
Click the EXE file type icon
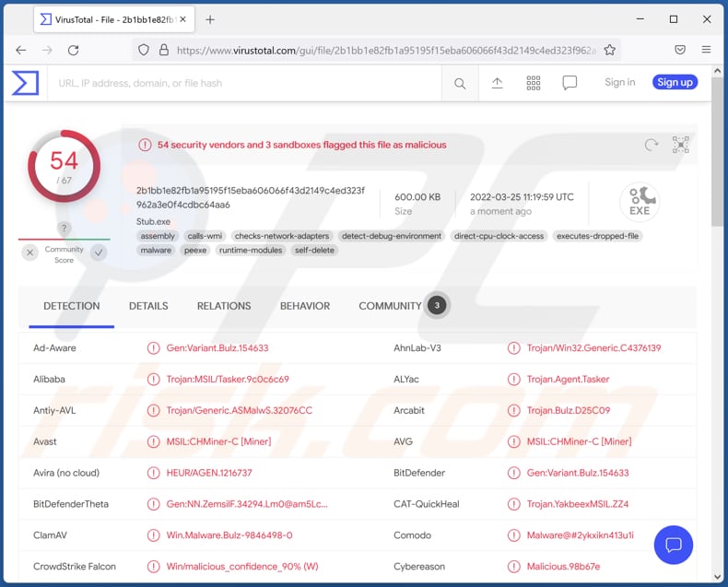tap(640, 202)
